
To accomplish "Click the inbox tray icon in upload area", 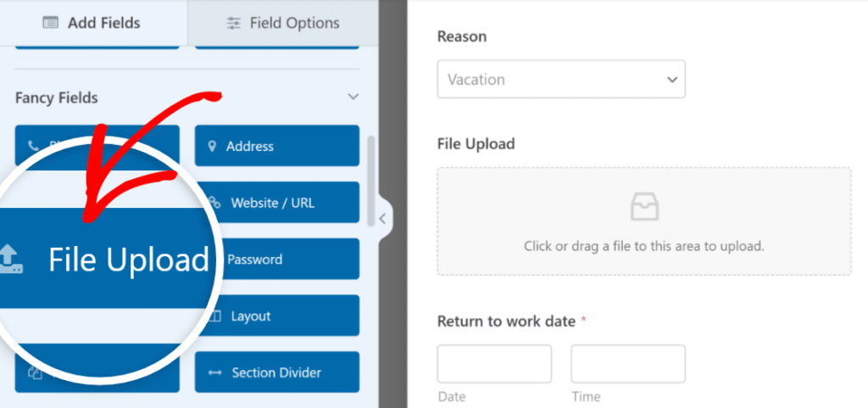I will [x=644, y=206].
